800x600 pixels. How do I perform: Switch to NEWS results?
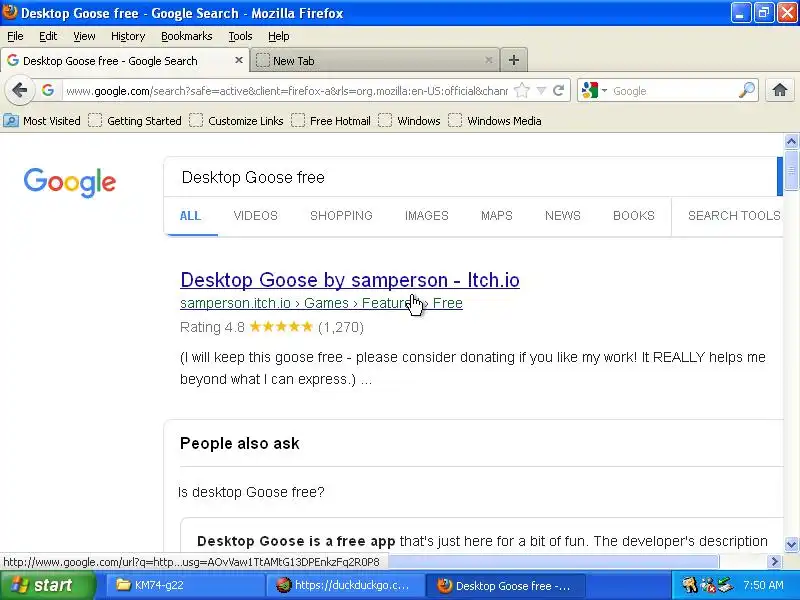pos(563,216)
